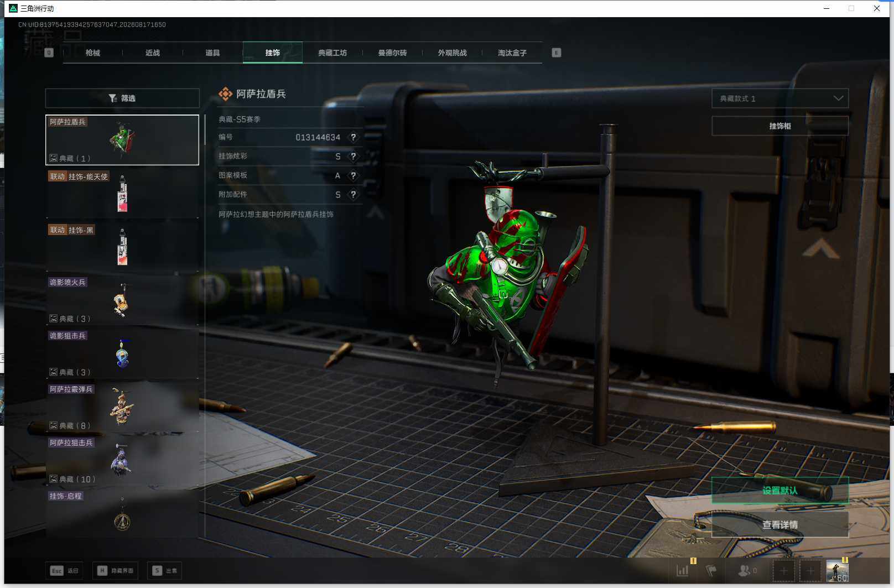894x588 pixels.
Task: Click the 典藏 image icon on 诡影狙击兵 card
Action: [x=54, y=372]
